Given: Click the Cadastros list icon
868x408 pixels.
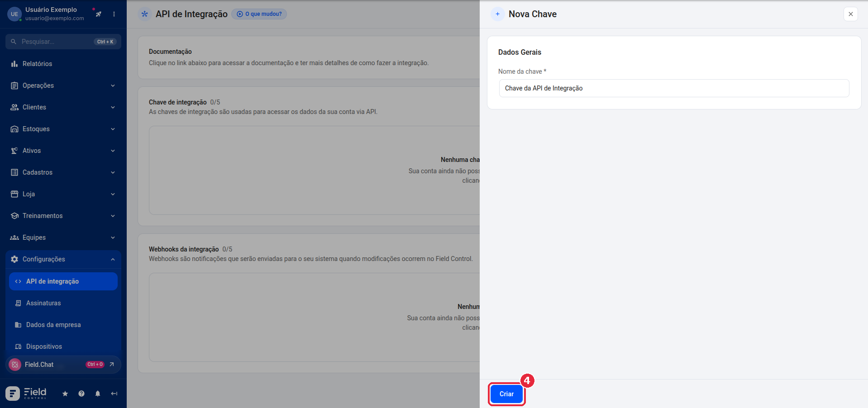Looking at the screenshot, I should click(14, 172).
